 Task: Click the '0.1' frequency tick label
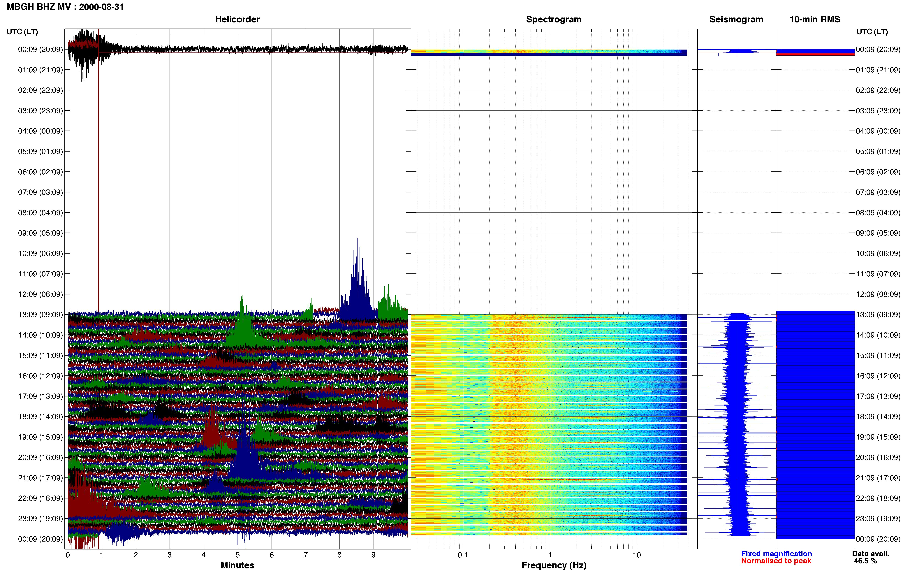point(463,555)
